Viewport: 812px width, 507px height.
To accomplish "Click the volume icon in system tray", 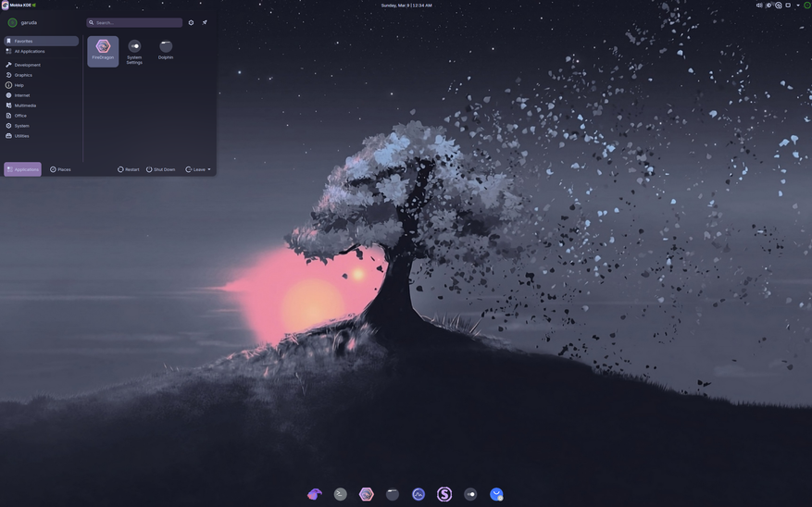I will click(x=759, y=6).
